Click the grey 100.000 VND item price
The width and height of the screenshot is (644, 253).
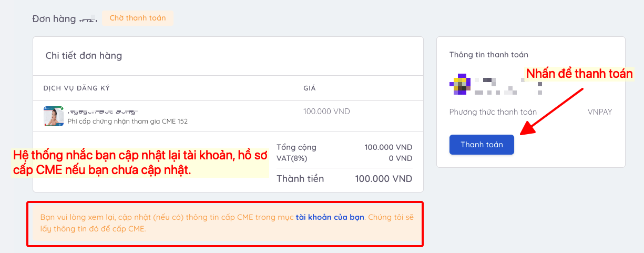[x=326, y=112]
